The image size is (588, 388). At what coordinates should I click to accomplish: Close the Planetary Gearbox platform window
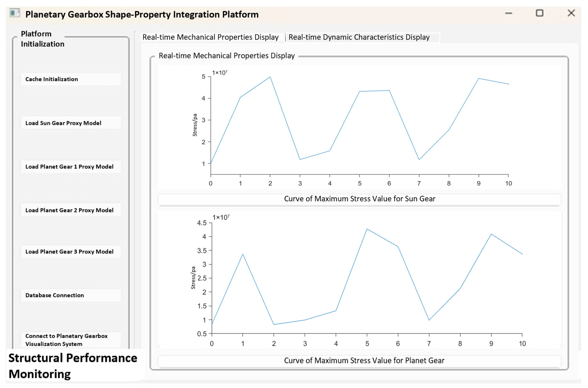tap(571, 13)
